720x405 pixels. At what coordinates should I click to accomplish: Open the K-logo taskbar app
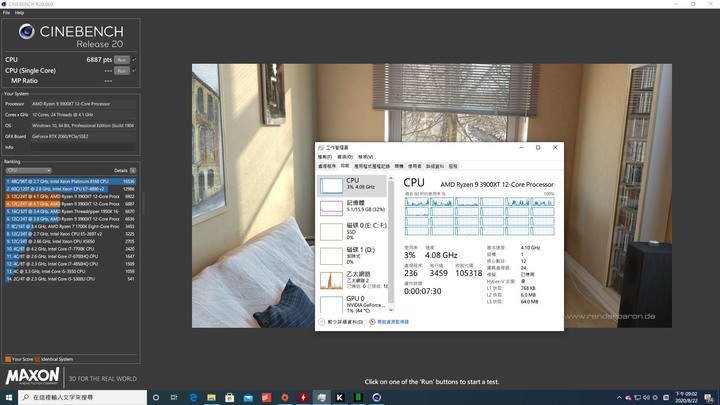340,397
